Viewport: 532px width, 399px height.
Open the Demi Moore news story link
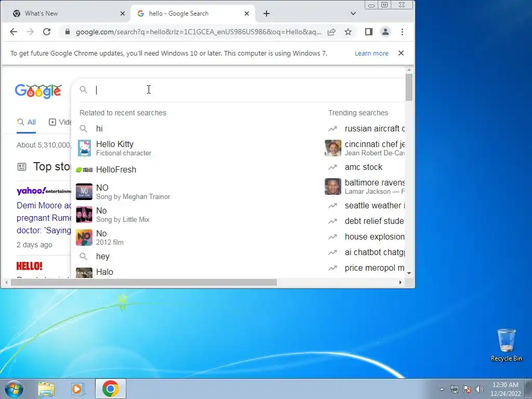coord(44,218)
